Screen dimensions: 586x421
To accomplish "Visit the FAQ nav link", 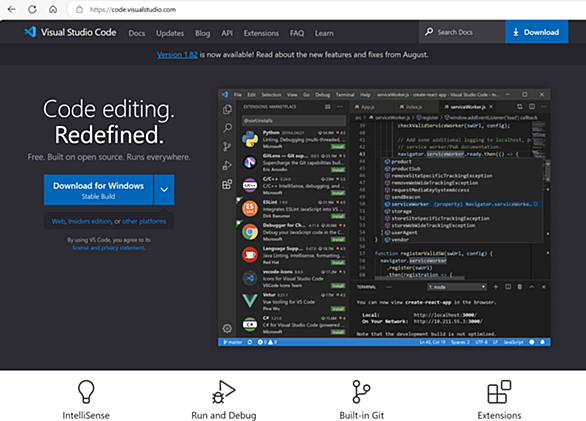I will 297,33.
